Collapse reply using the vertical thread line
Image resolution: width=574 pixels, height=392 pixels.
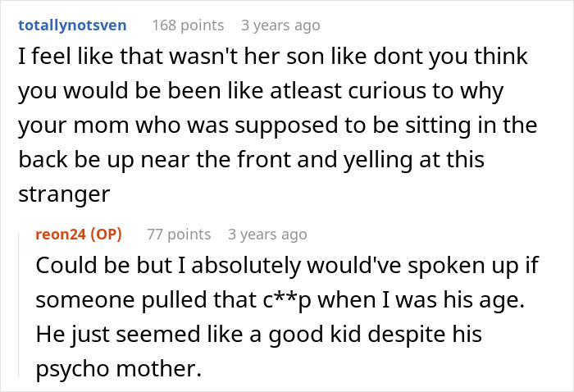pos(19,305)
